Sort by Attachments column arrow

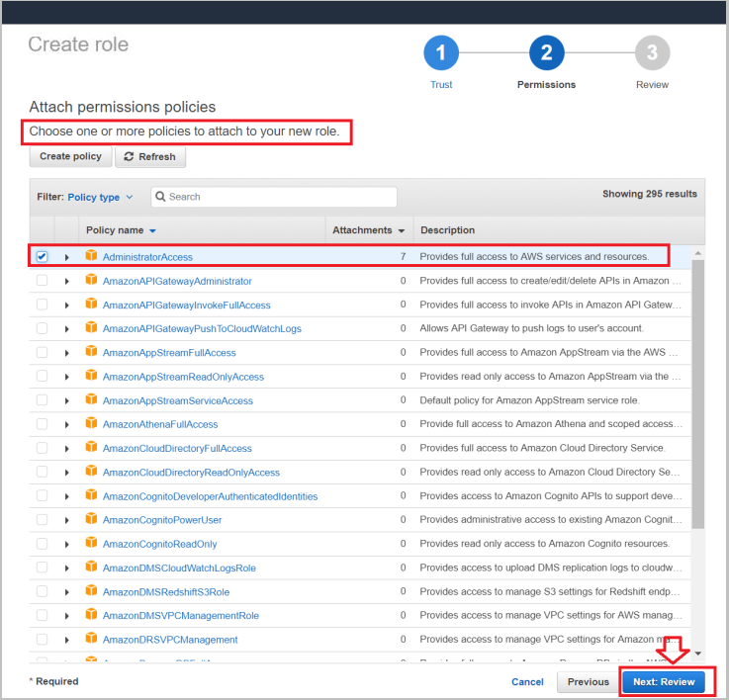point(402,231)
